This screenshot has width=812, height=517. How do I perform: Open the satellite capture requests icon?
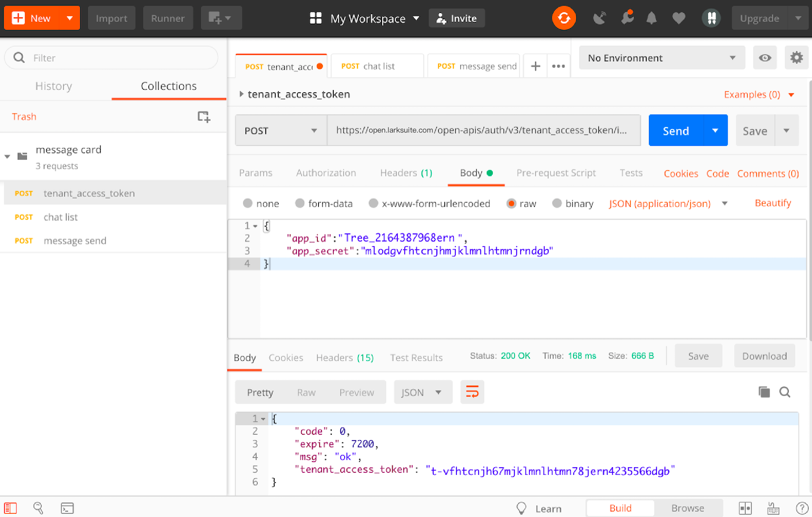point(599,18)
